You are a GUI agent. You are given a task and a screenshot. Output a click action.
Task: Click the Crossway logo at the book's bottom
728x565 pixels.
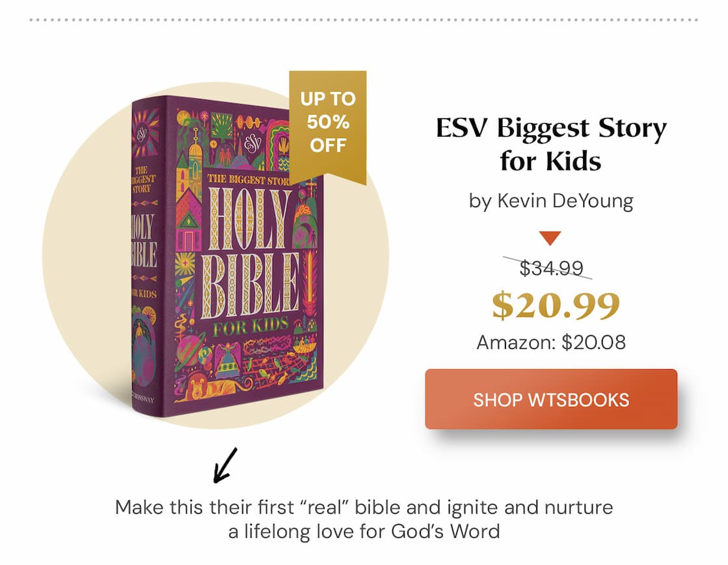click(x=143, y=397)
